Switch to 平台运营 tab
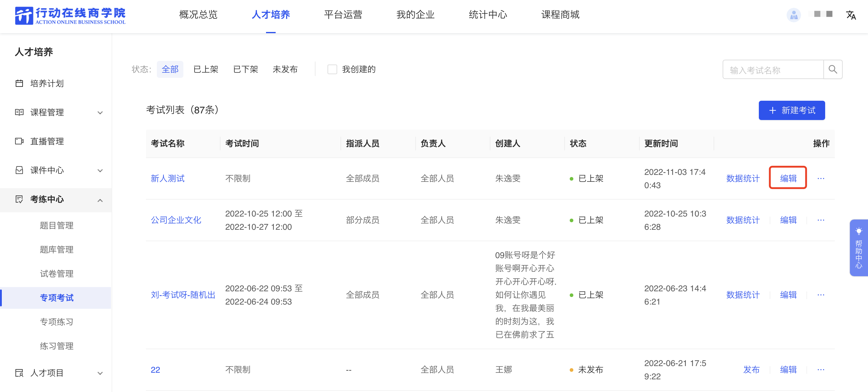 pyautogui.click(x=343, y=14)
